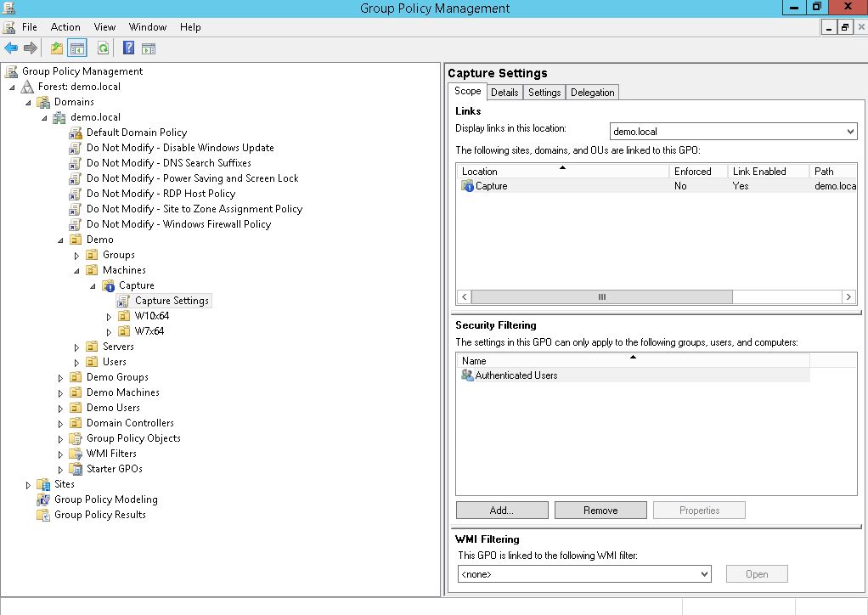Click the left arrow of Links scrollbar
Viewport: 868px width, 615px height.
point(465,297)
